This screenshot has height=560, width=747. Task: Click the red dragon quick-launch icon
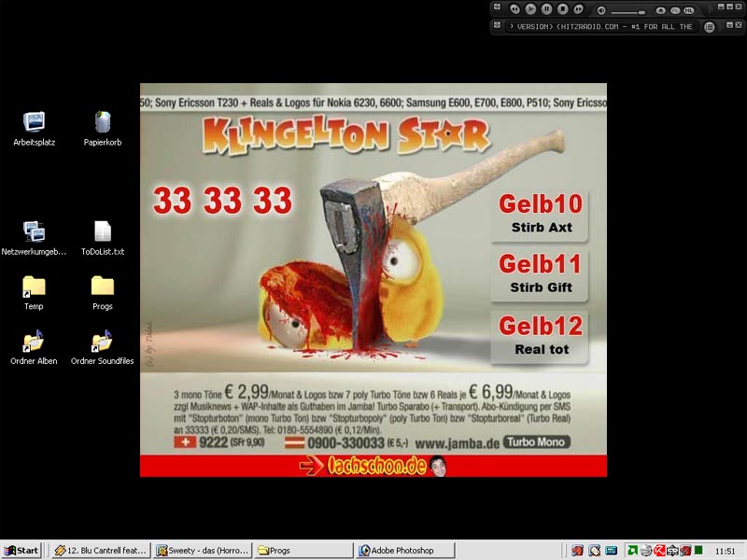point(577,551)
